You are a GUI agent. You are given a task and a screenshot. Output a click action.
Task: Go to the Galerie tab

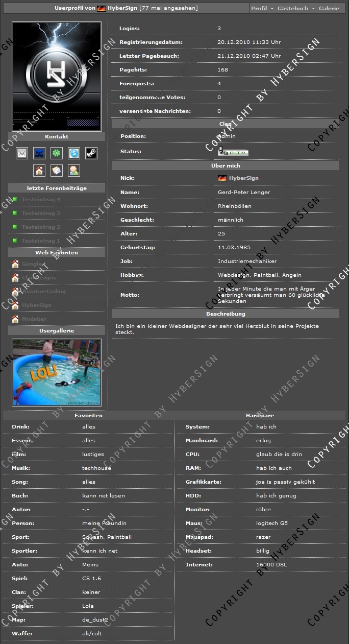click(329, 9)
